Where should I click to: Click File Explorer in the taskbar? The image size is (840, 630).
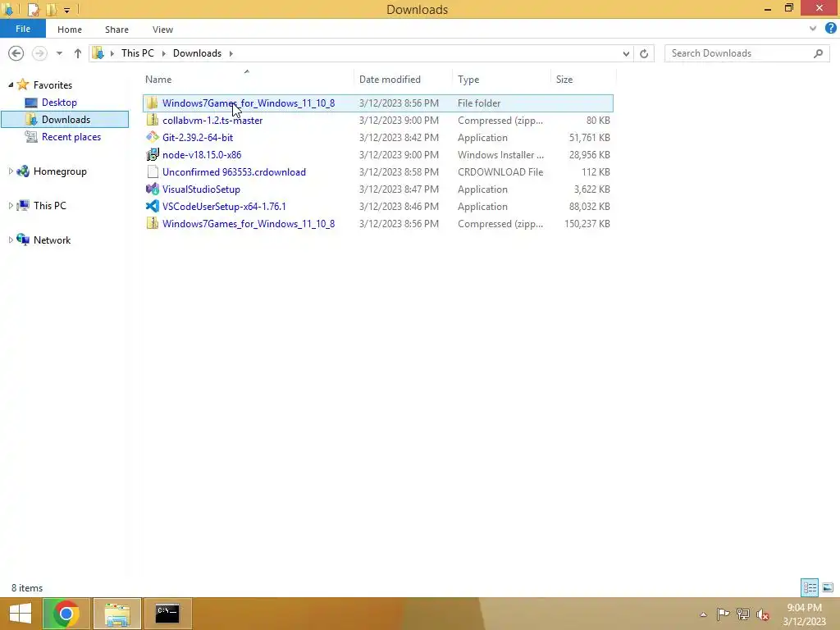[117, 614]
